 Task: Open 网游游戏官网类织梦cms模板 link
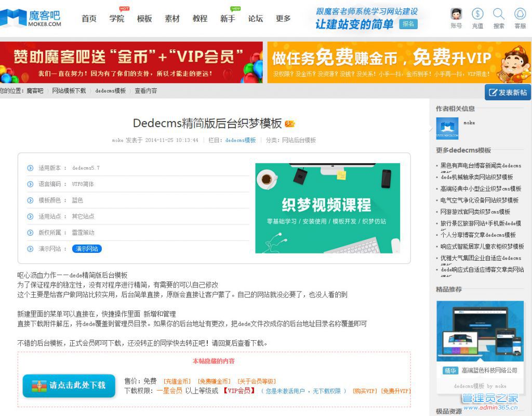[x=475, y=211]
